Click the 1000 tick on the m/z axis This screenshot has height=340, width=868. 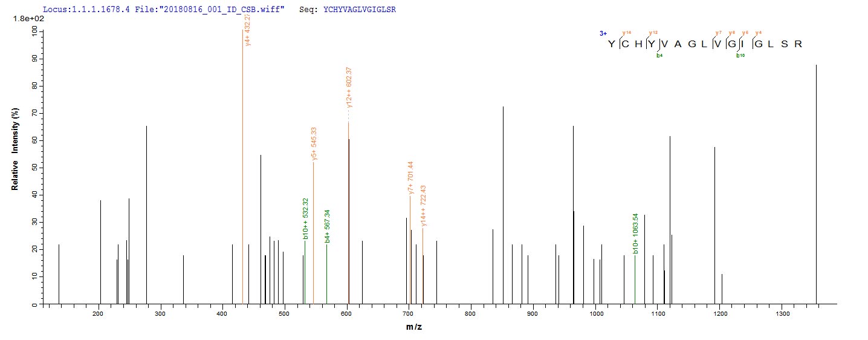(595, 315)
